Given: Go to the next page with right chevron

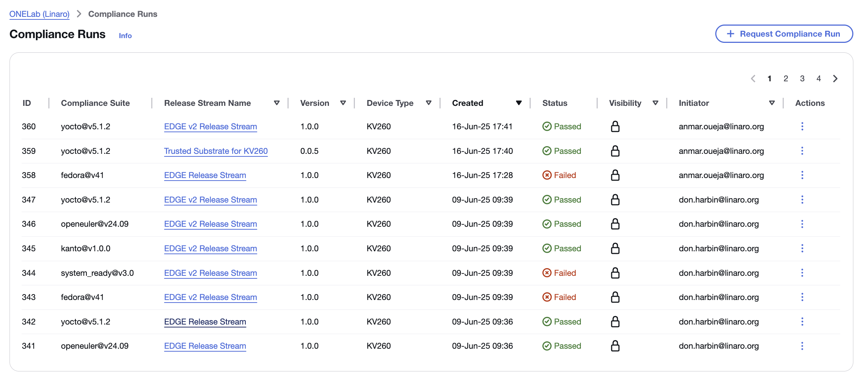Looking at the screenshot, I should pyautogui.click(x=835, y=78).
